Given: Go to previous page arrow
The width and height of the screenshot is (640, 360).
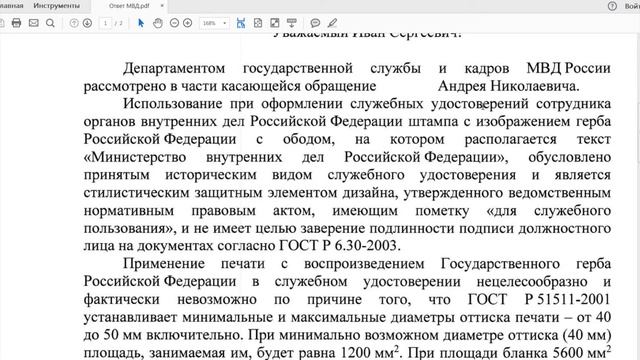Looking at the screenshot, I should point(74,23).
